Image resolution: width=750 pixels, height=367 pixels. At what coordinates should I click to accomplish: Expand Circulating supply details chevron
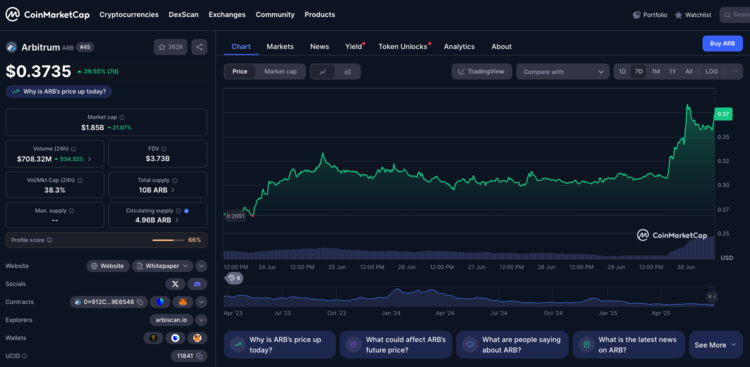point(176,220)
